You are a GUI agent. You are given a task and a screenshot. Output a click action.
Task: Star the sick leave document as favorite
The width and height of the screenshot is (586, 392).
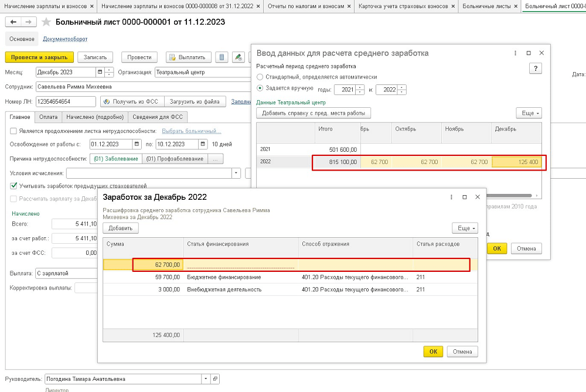pos(46,22)
